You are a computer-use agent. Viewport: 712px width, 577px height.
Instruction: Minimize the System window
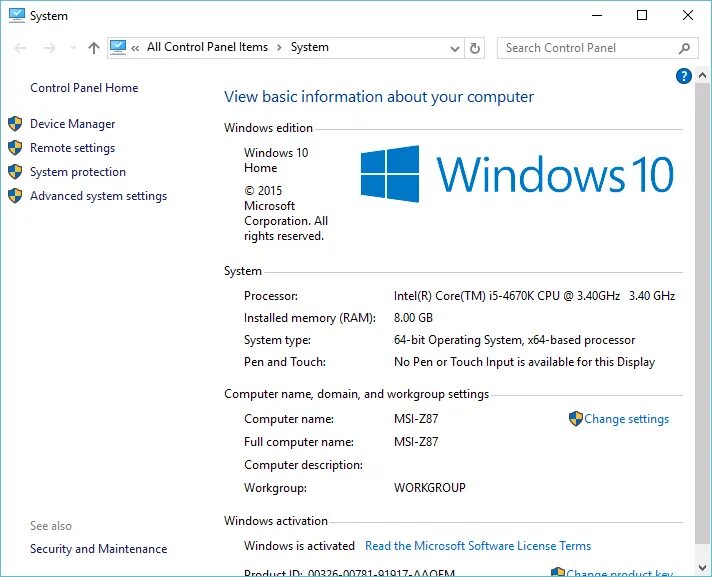(x=597, y=15)
